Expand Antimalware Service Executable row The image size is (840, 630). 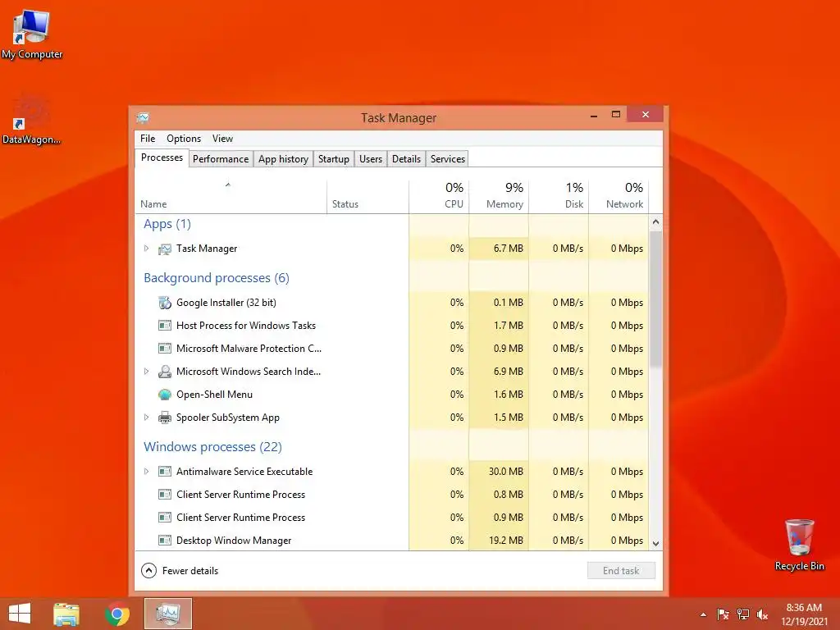point(146,472)
